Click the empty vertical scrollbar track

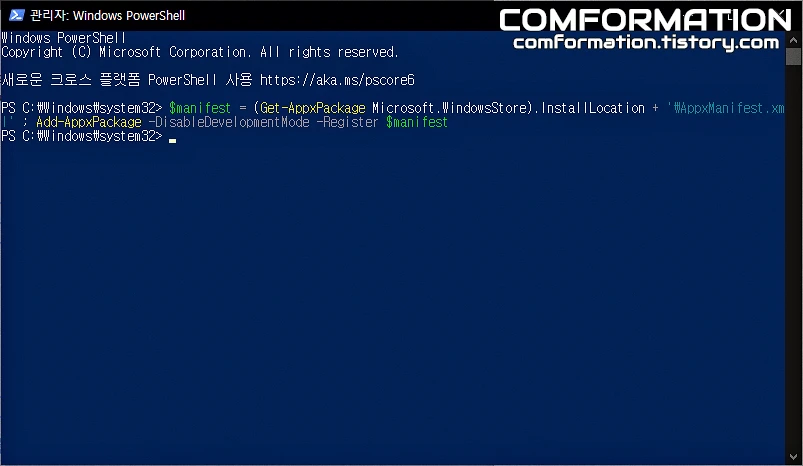[x=793, y=256]
